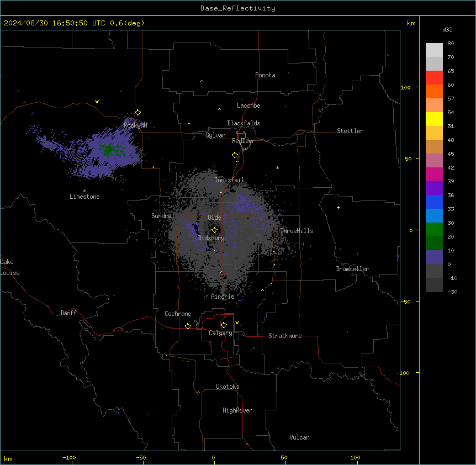Image resolution: width=476 pixels, height=465 pixels.
Task: Click the Limestone label
Action: 84,197
